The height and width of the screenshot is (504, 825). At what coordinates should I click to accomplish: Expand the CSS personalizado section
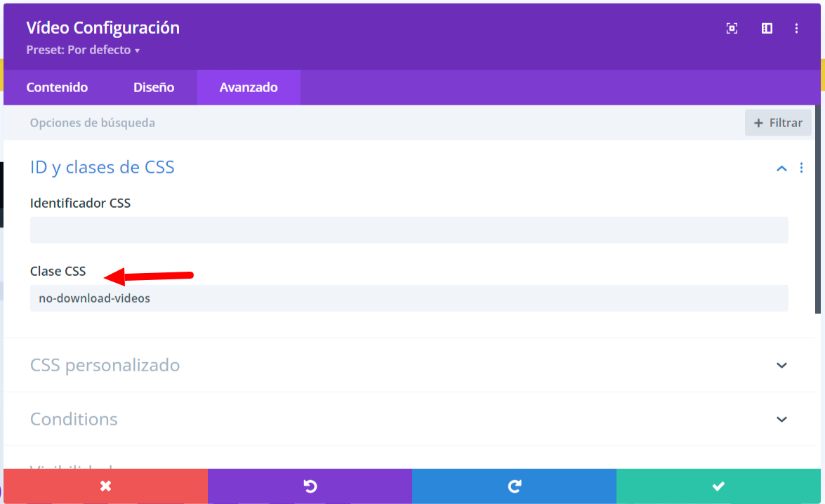pos(782,365)
